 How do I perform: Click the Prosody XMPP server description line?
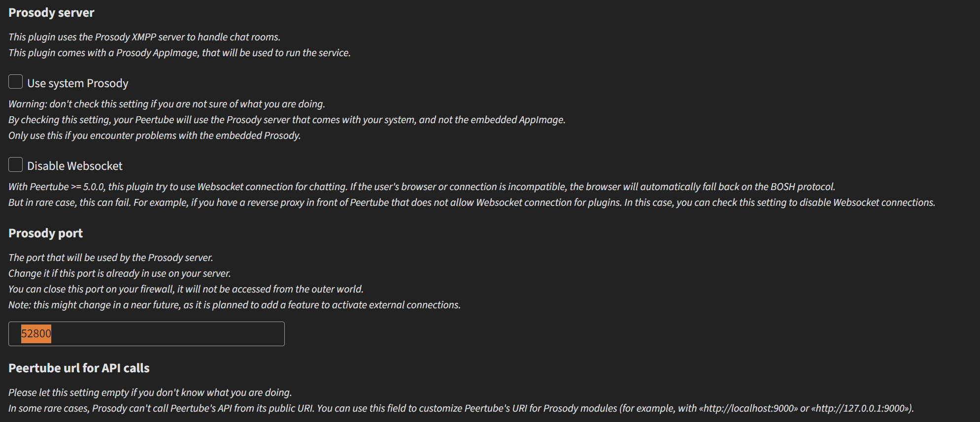pos(144,37)
